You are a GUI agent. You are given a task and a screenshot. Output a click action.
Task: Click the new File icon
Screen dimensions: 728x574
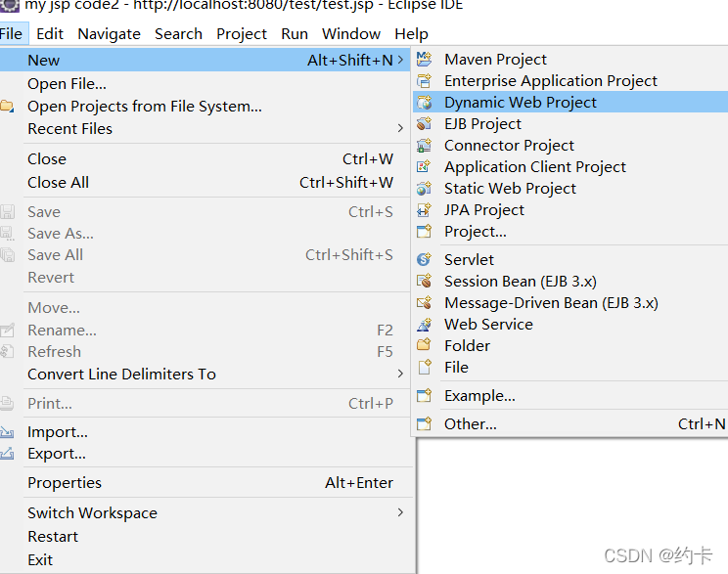425,367
